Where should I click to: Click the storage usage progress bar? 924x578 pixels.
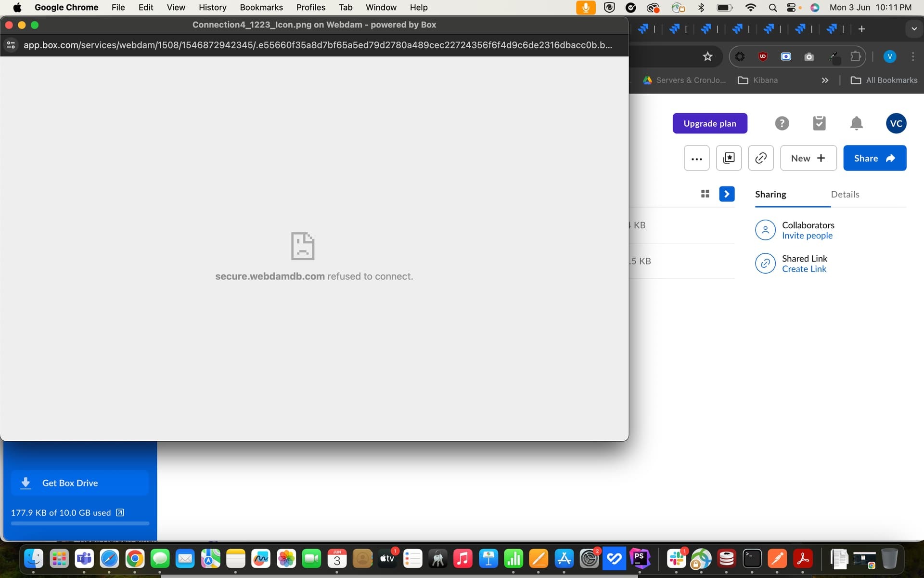pyautogui.click(x=80, y=523)
